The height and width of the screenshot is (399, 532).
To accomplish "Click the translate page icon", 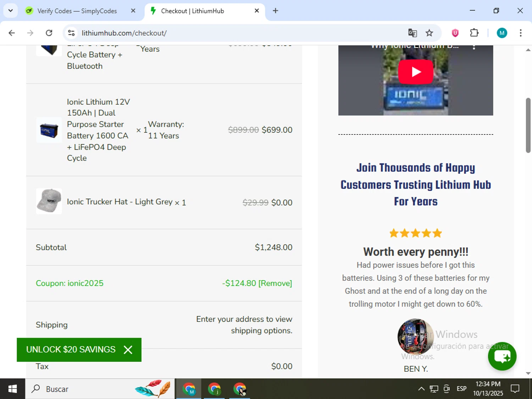I will tap(412, 33).
